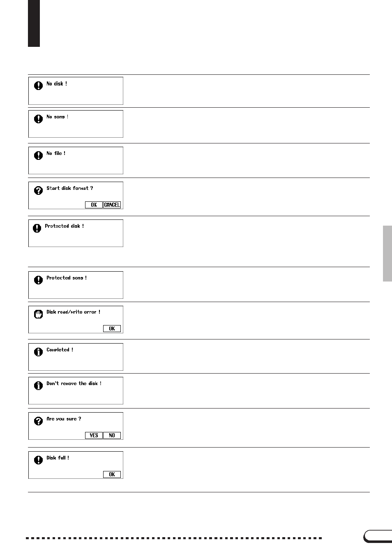The height and width of the screenshot is (554, 392).
Task: Click the exclamation icon beside 'No file !'
Action: point(38,155)
